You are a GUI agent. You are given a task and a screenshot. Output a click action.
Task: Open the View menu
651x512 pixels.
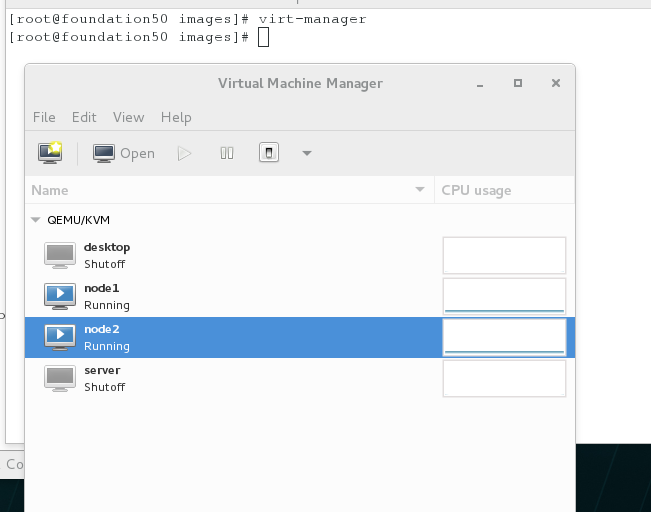pos(129,117)
